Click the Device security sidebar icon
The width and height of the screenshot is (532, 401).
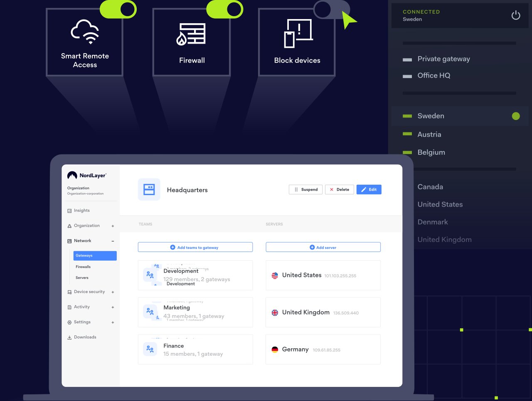(x=69, y=292)
